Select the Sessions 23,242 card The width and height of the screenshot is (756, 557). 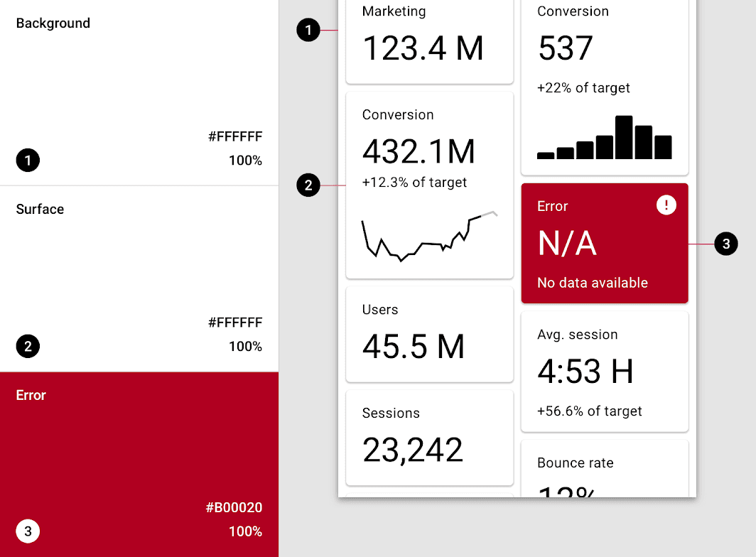pos(429,437)
